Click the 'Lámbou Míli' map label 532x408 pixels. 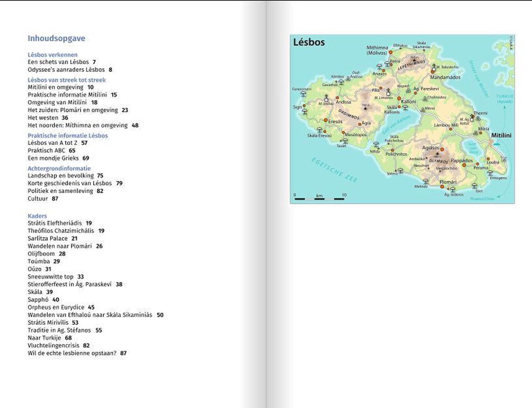click(x=446, y=125)
